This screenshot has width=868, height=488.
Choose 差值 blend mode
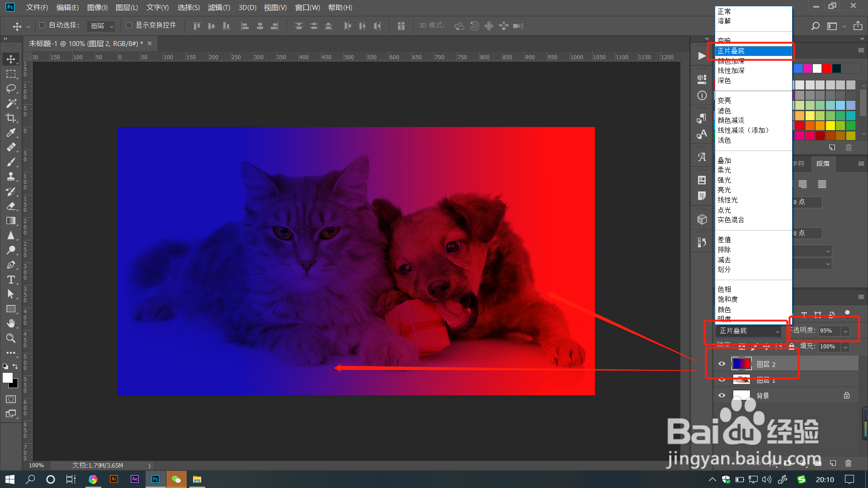724,240
